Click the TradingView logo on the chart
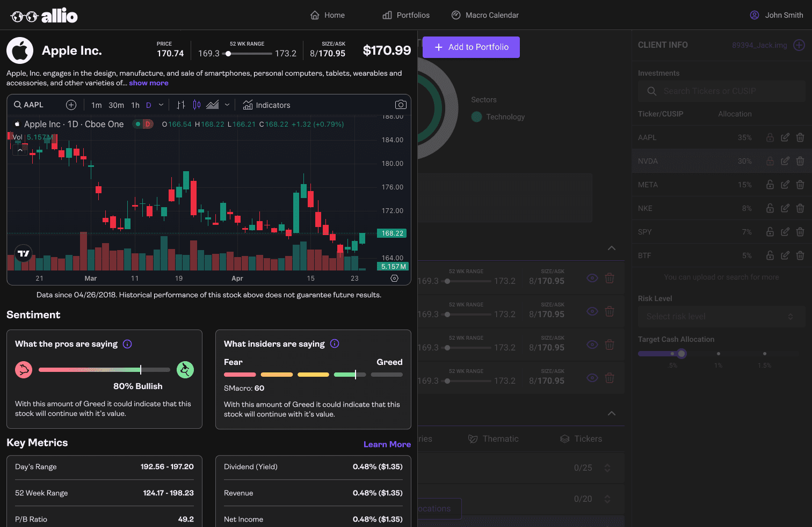812x527 pixels. click(24, 253)
